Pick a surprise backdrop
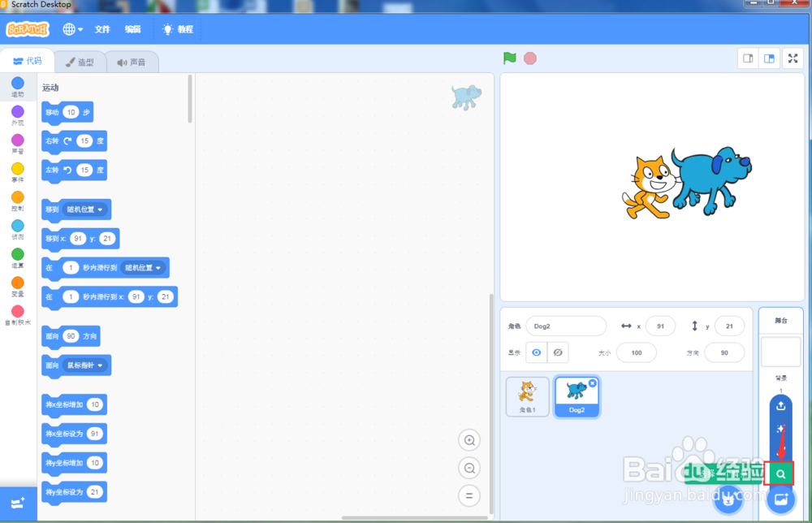Image resolution: width=812 pixels, height=523 pixels. pyautogui.click(x=781, y=429)
